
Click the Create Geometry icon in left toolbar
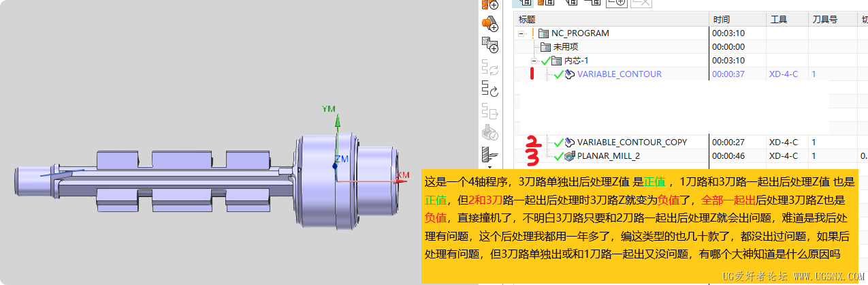tap(490, 24)
